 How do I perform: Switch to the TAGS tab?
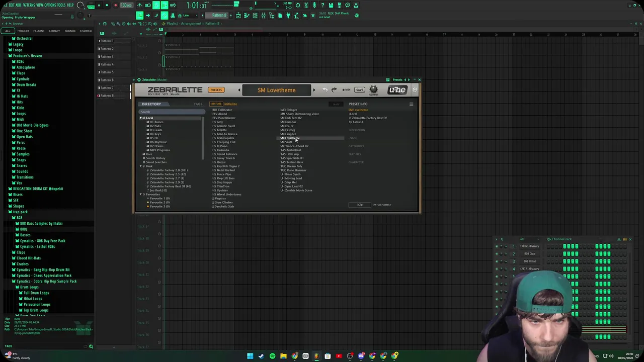coord(198,104)
